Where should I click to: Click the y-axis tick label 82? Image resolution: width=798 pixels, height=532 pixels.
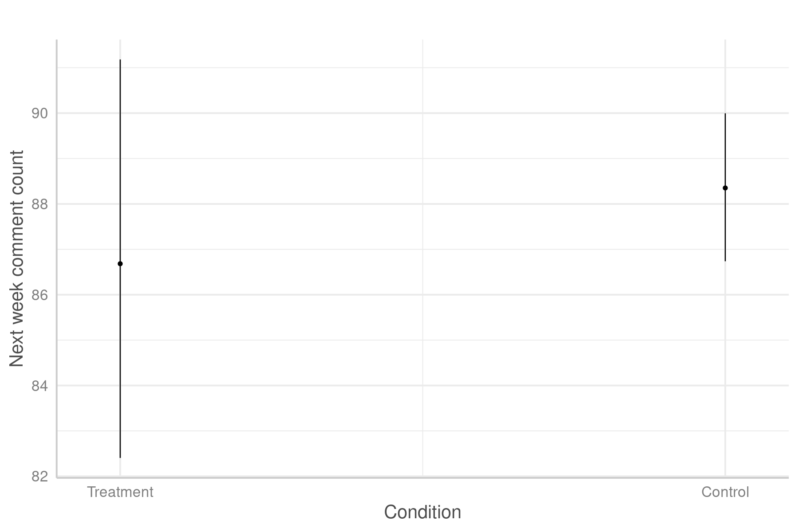coord(39,477)
